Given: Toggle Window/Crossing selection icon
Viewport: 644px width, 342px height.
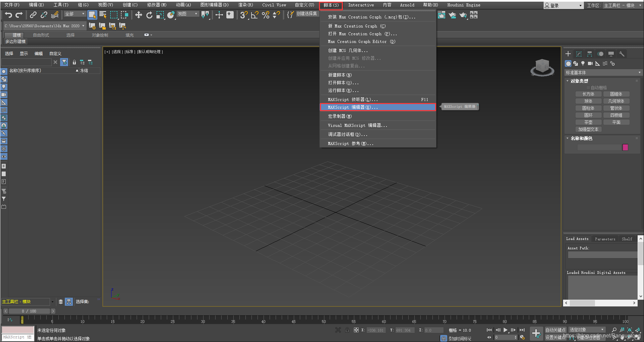Looking at the screenshot, I should pyautogui.click(x=125, y=15).
